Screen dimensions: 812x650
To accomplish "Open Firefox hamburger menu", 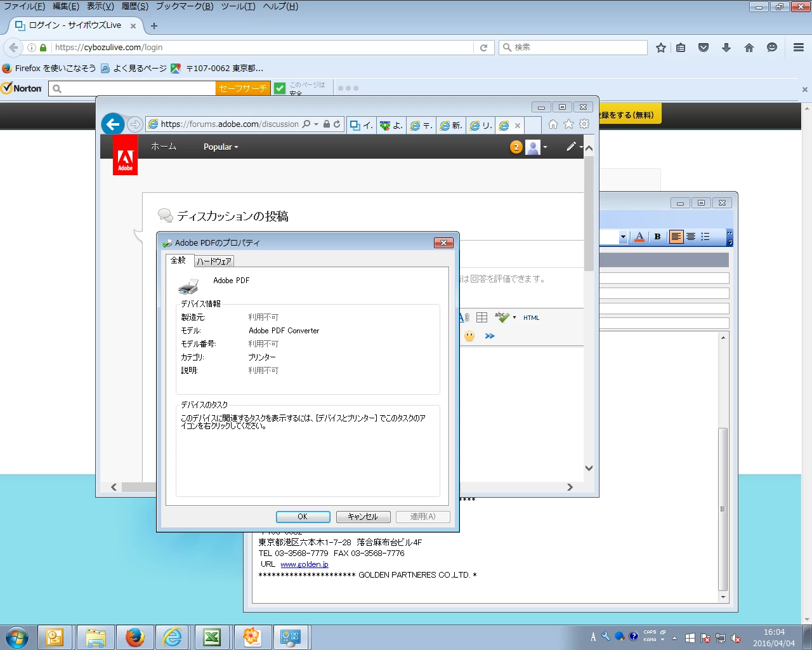I will (x=799, y=48).
